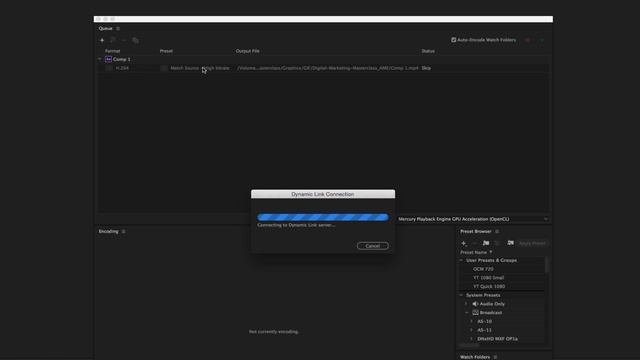
Task: Click the Not currently encoding message
Action: tap(274, 332)
